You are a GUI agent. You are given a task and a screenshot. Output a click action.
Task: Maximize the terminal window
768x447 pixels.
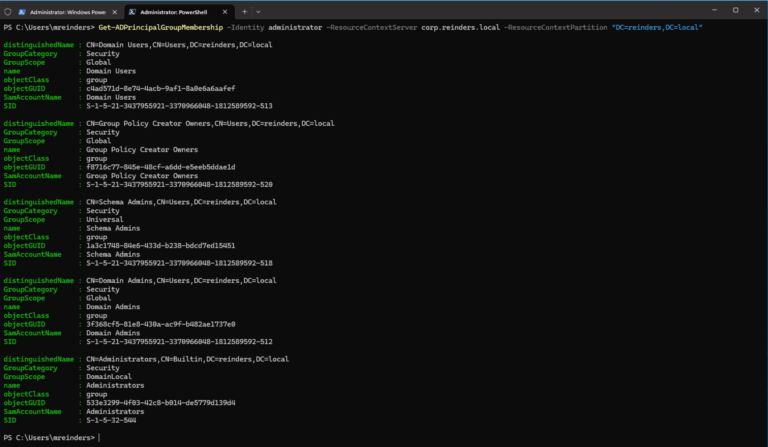click(x=735, y=10)
